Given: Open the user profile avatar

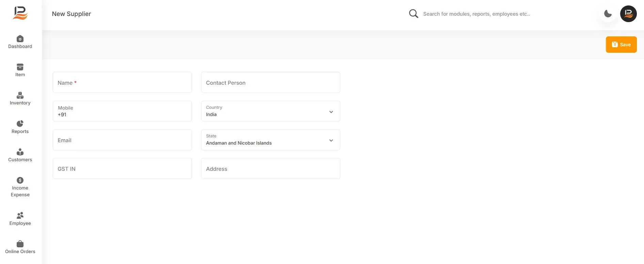Looking at the screenshot, I should pyautogui.click(x=628, y=14).
